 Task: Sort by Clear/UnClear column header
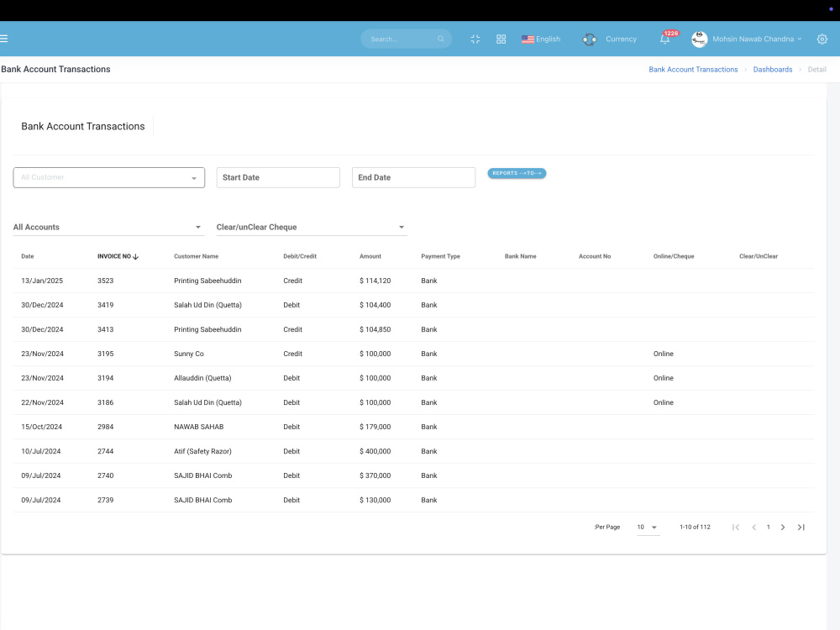point(759,256)
